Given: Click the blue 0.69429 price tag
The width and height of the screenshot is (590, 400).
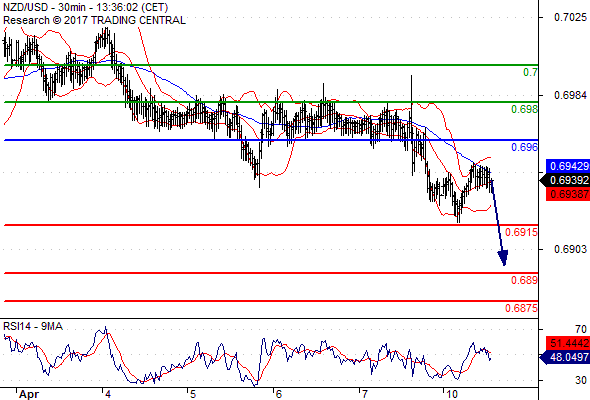Looking at the screenshot, I should (568, 166).
